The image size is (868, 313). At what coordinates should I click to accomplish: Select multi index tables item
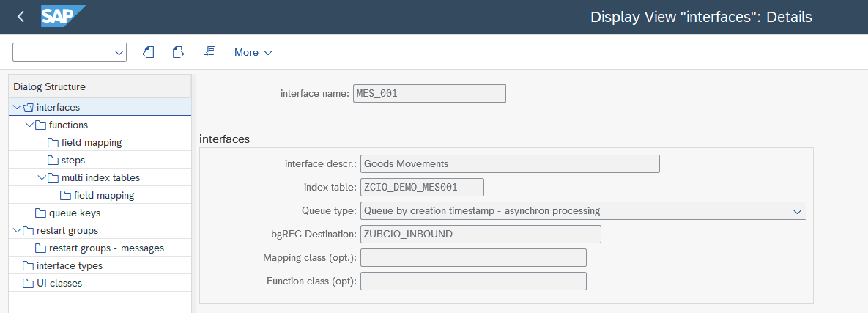(x=101, y=178)
